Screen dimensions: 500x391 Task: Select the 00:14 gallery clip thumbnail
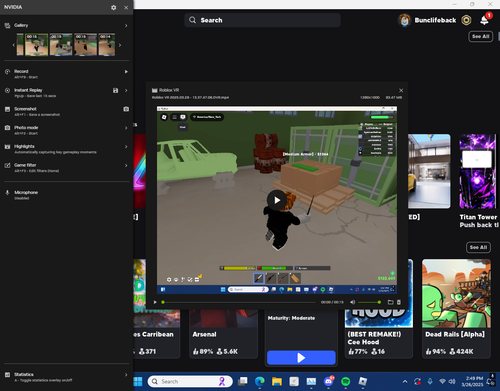pyautogui.click(x=107, y=44)
